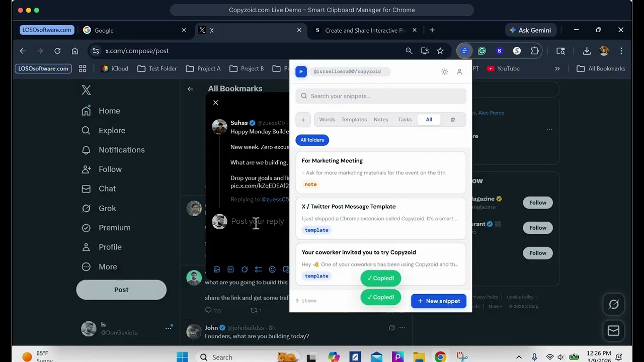This screenshot has height=362, width=644.
Task: Select the Templates filter tab
Action: (354, 120)
